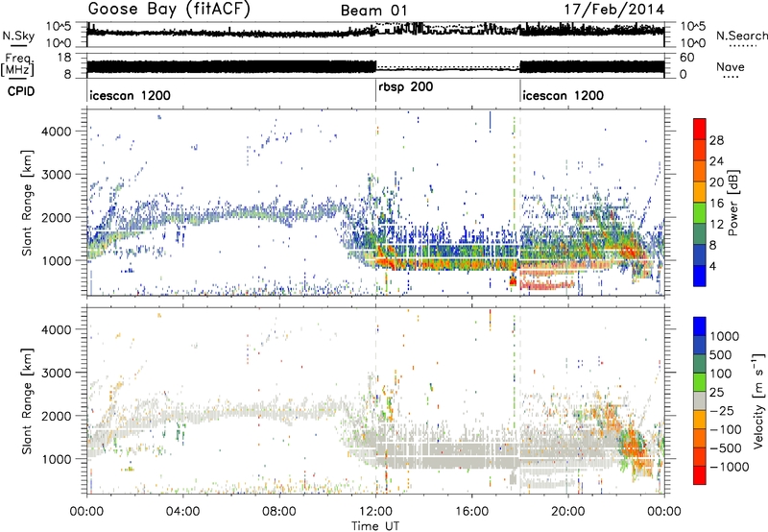
Task: Click the Velocity colorbar's red bottom segment
Action: (x=700, y=475)
